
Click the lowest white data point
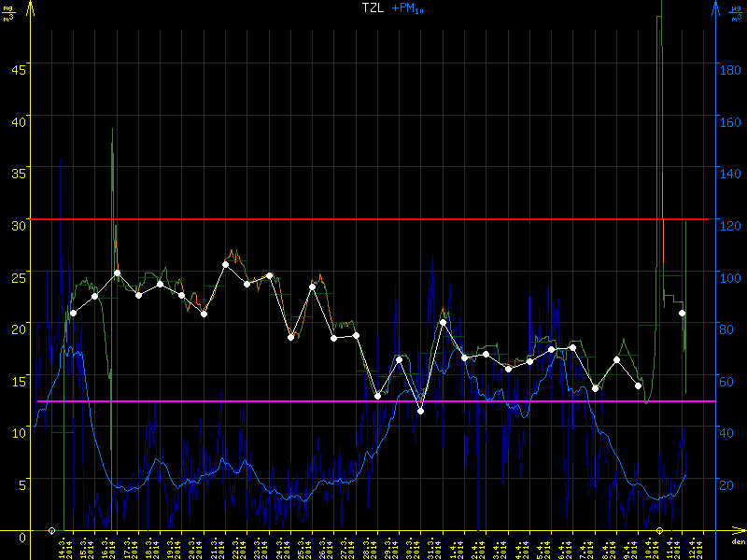click(420, 411)
